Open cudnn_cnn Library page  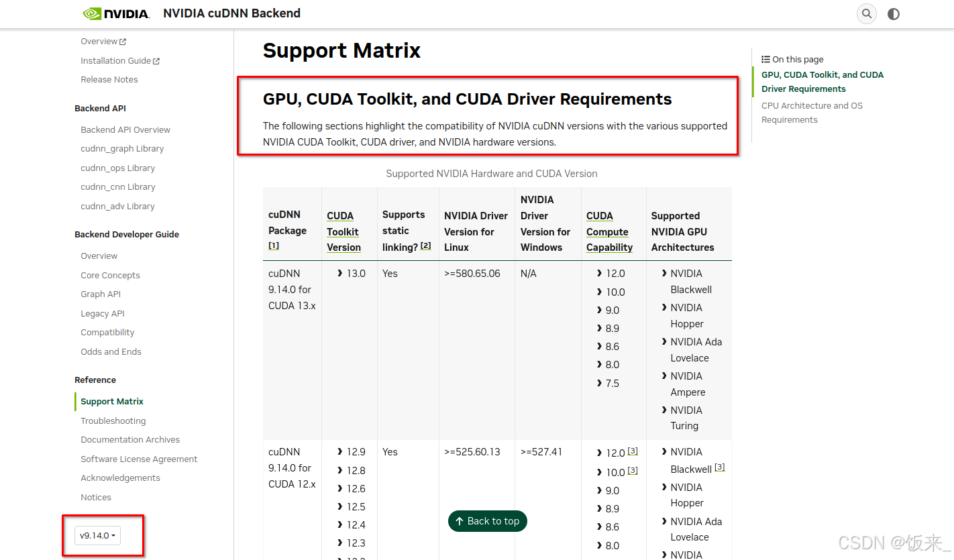pyautogui.click(x=118, y=187)
